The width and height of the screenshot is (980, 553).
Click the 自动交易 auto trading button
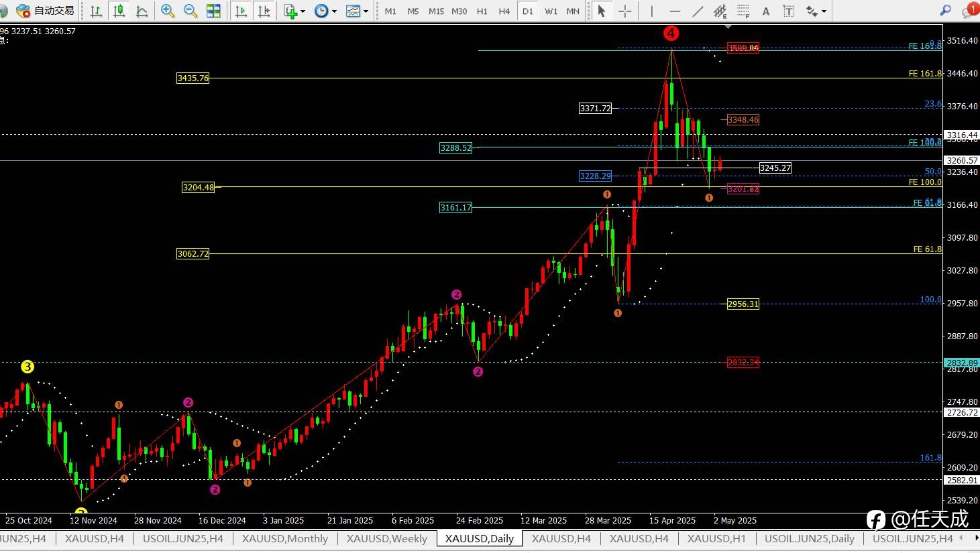[46, 11]
